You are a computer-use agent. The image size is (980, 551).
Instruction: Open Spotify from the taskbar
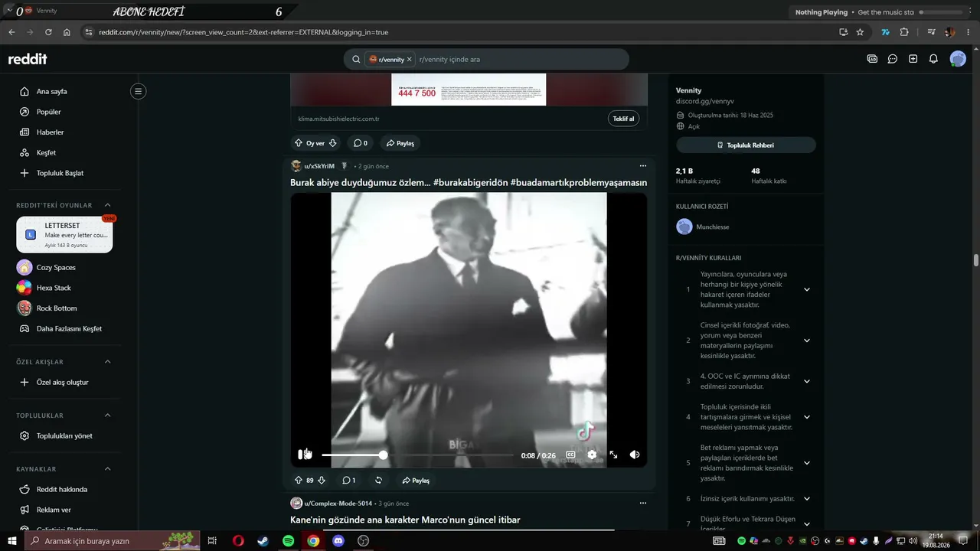(288, 541)
